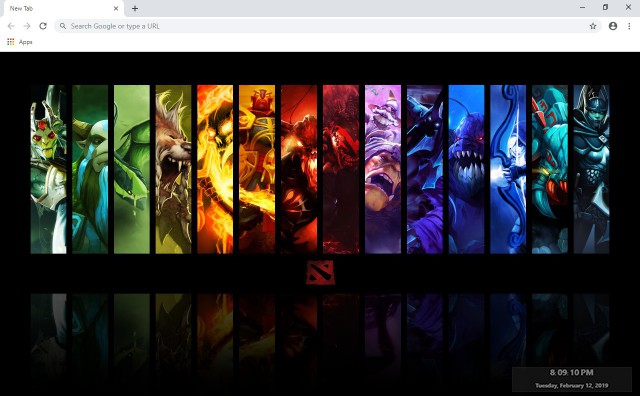Close the New Tab tab

pyautogui.click(x=116, y=8)
